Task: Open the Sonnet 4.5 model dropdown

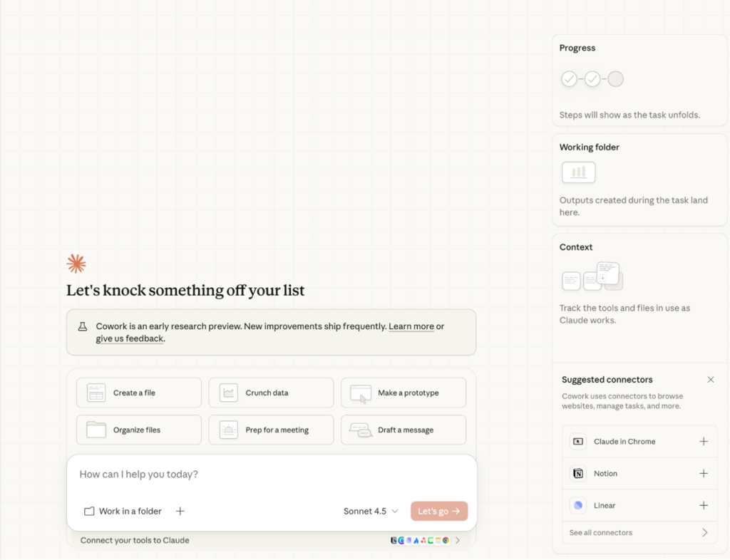Action: 371,511
